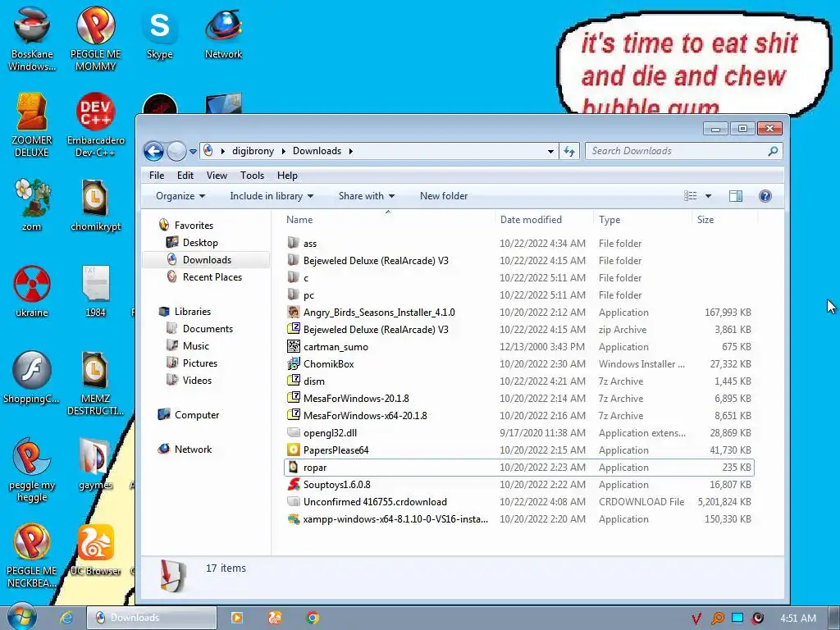This screenshot has width=840, height=630.
Task: Open the ZOOMER DELUXE desktop icon
Action: point(32,125)
